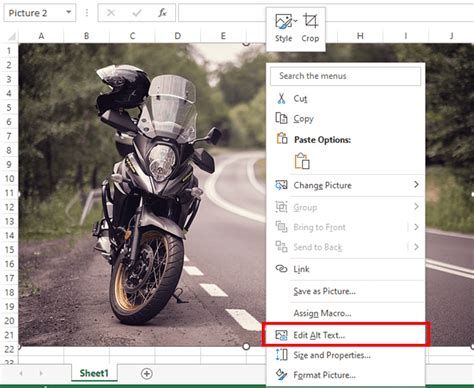Viewport: 474px width, 388px height.
Task: Expand the Group submenu arrow
Action: [x=416, y=207]
